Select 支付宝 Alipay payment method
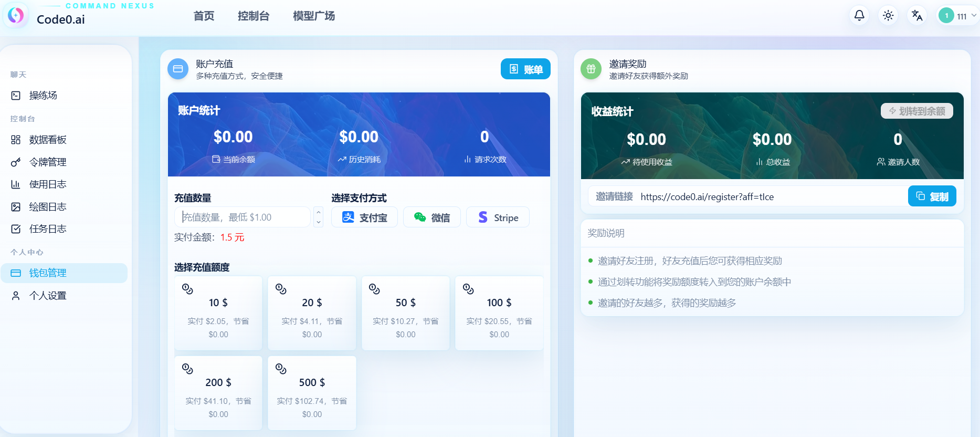Viewport: 980px width, 437px height. (x=364, y=217)
